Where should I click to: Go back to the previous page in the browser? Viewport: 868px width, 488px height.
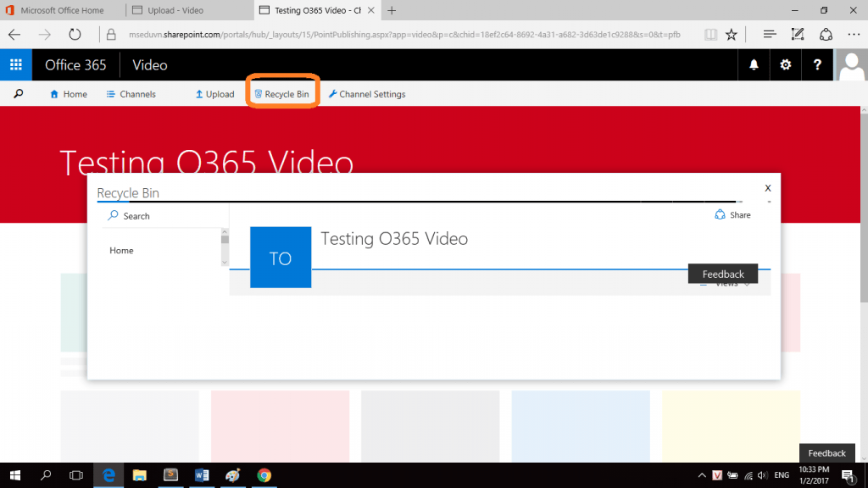click(x=14, y=34)
